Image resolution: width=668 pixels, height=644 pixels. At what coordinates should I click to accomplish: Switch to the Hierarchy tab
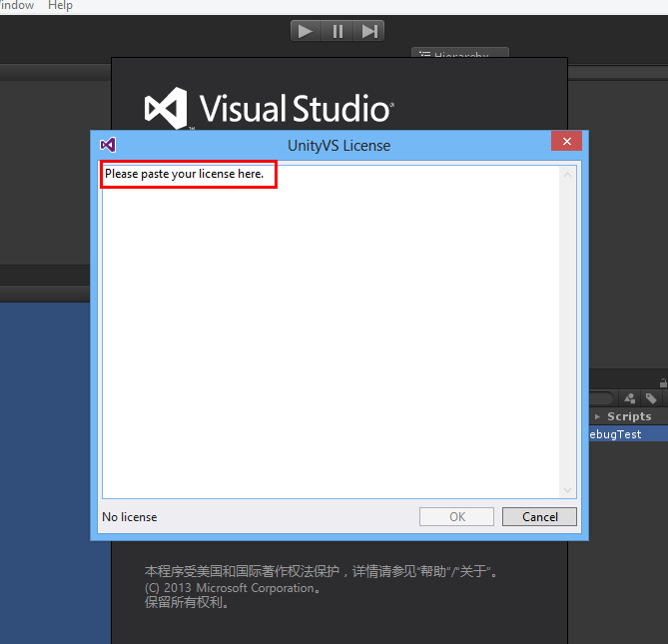460,53
